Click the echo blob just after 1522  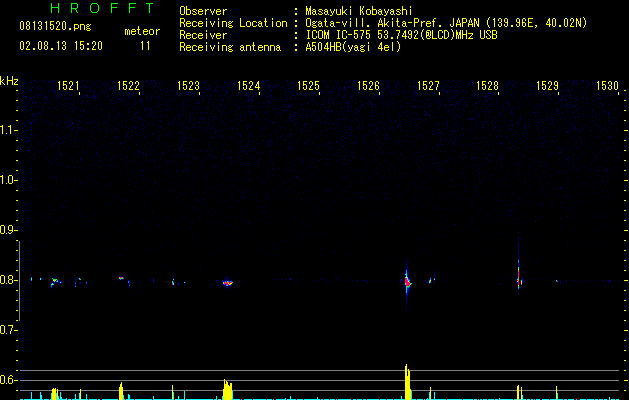[x=122, y=278]
